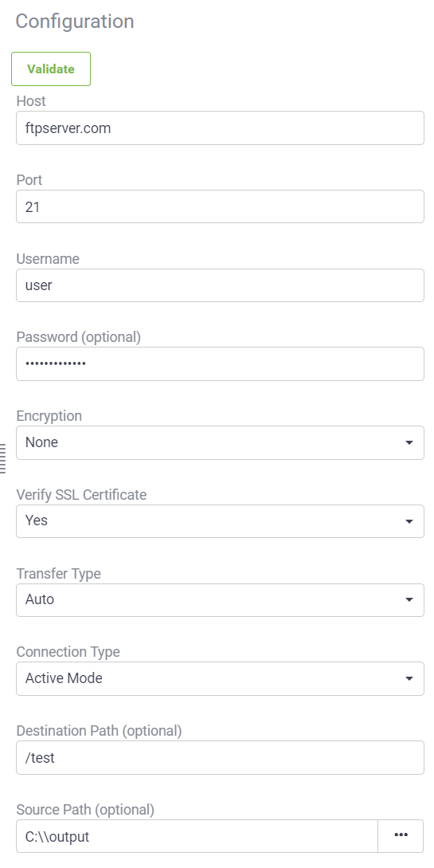
Task: Expand the Encryption dropdown showing None
Action: click(x=220, y=442)
